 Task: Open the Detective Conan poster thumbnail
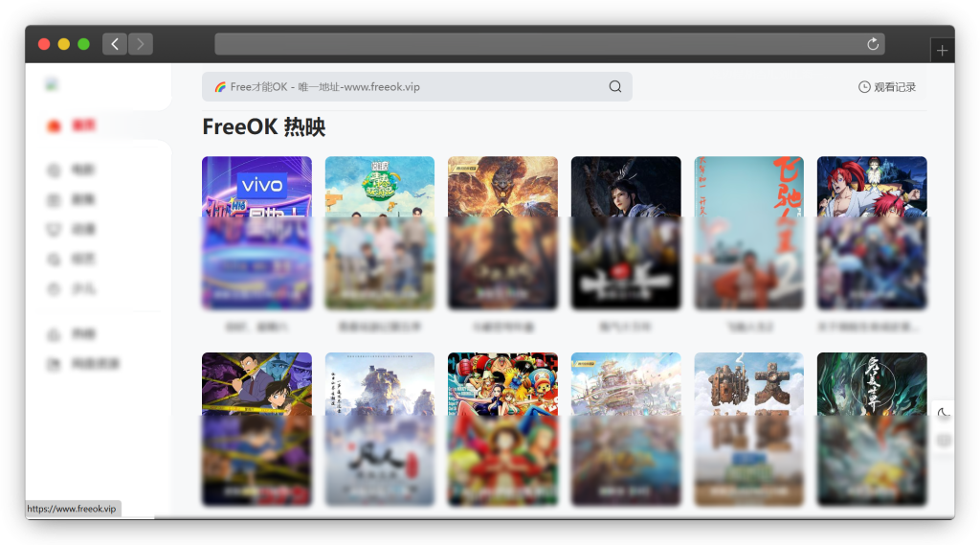click(256, 428)
